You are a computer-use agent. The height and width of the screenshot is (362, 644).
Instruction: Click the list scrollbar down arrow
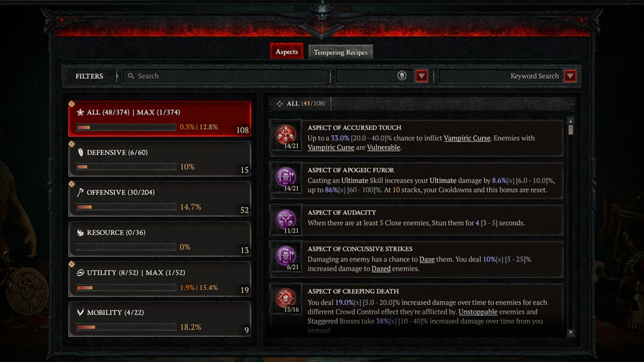[570, 333]
